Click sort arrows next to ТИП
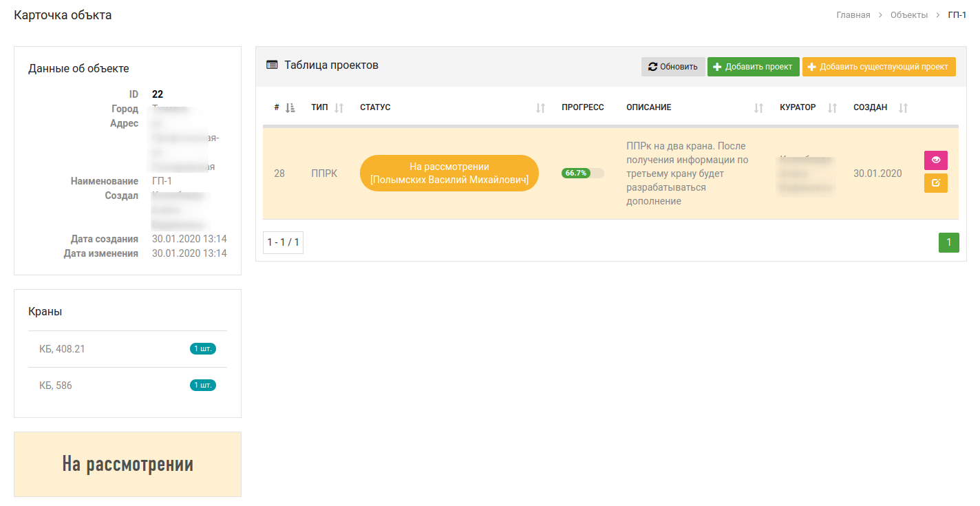Viewport: 980px width, 506px height. (339, 107)
